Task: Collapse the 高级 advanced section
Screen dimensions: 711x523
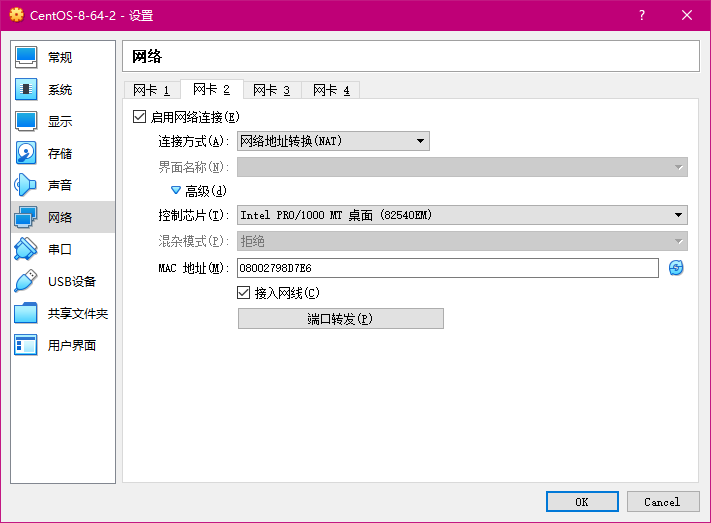Action: click(x=176, y=191)
